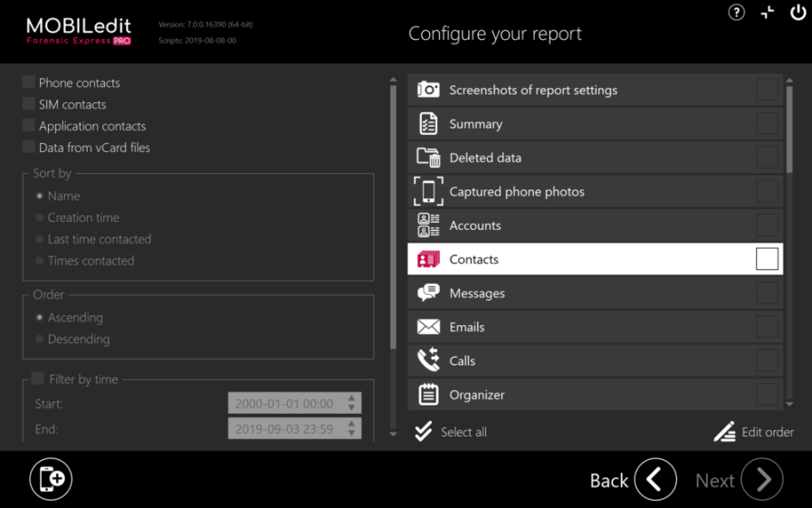This screenshot has width=812, height=508.
Task: Click the Deleted data trash icon
Action: point(428,158)
